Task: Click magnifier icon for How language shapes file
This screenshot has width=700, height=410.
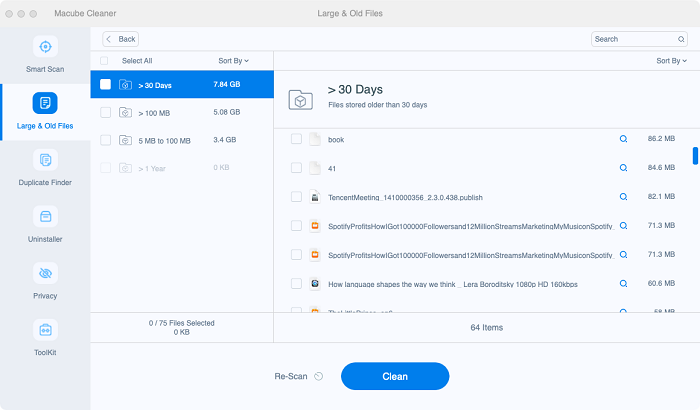Action: (x=623, y=284)
